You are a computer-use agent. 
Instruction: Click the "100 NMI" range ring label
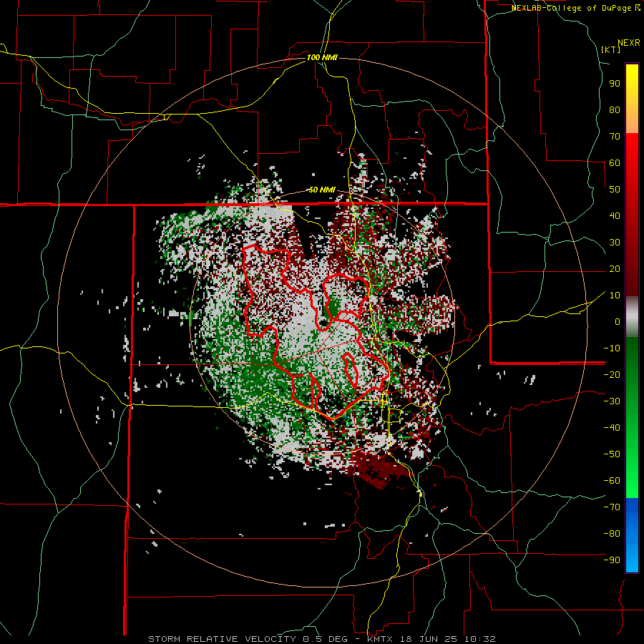322,57
